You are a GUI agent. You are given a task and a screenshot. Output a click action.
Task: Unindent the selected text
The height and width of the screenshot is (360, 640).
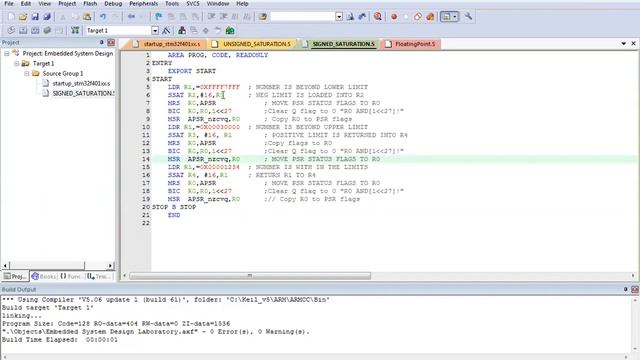(223, 17)
